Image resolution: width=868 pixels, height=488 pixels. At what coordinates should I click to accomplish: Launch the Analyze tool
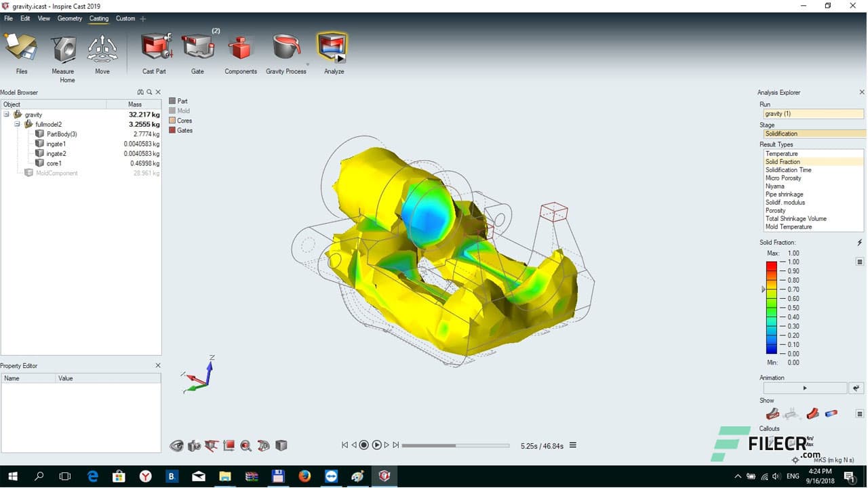[x=333, y=49]
